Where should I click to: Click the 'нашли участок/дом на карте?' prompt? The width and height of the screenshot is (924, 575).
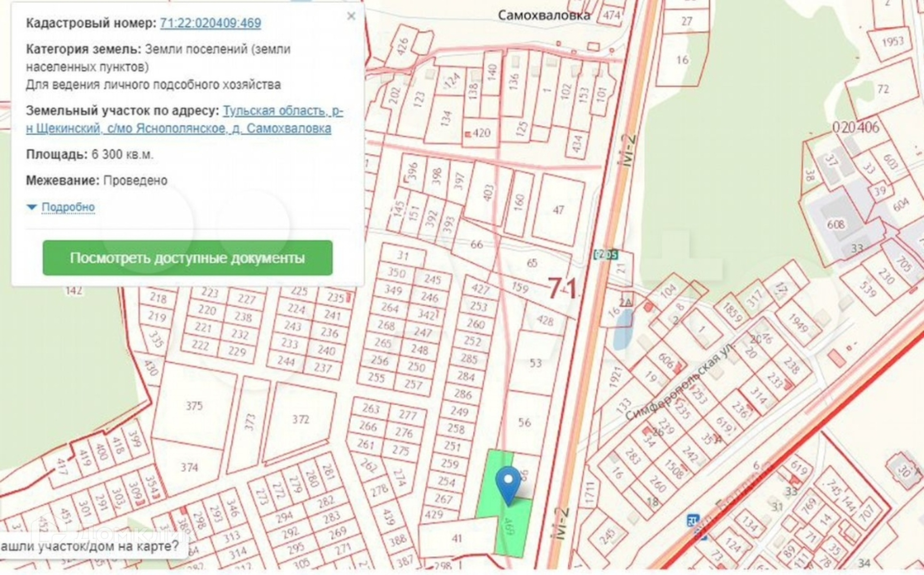pyautogui.click(x=90, y=546)
